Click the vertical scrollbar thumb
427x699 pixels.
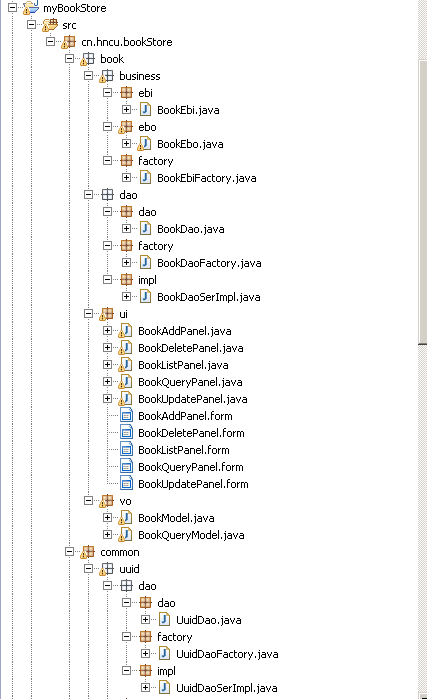pos(423,202)
